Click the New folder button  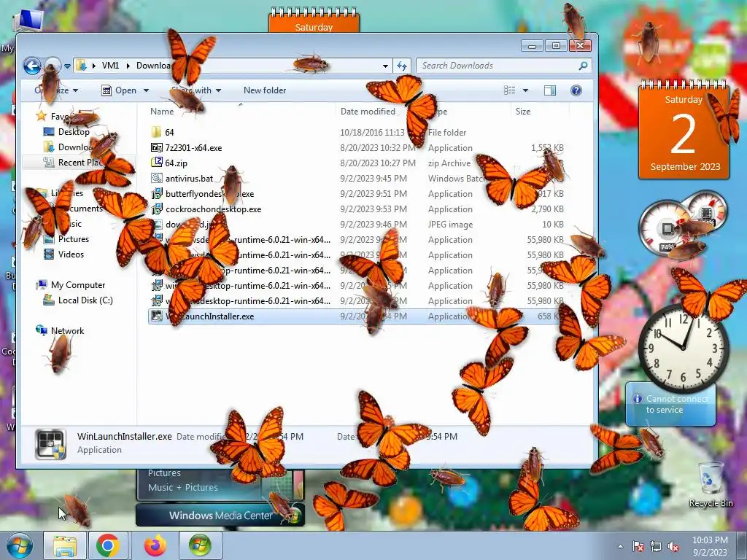[x=264, y=90]
